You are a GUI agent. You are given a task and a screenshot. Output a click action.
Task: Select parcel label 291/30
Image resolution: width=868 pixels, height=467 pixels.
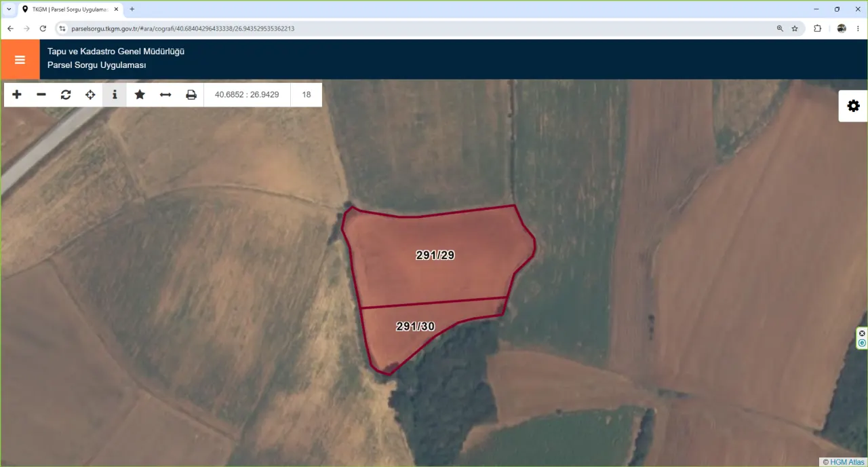click(x=415, y=326)
